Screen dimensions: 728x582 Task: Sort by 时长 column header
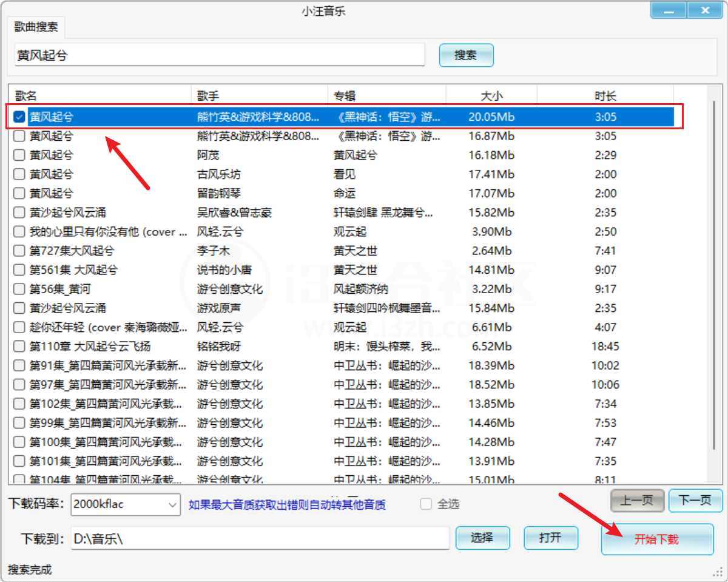[605, 95]
